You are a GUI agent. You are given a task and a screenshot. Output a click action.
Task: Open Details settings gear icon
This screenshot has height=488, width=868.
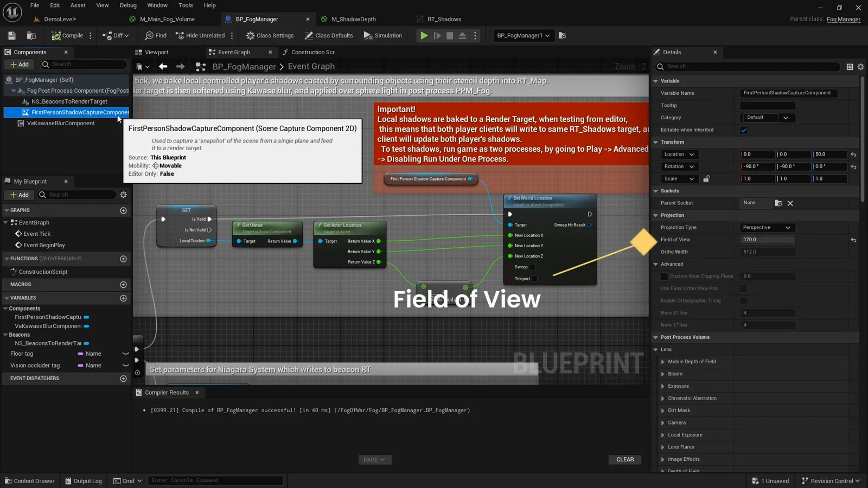(x=860, y=67)
